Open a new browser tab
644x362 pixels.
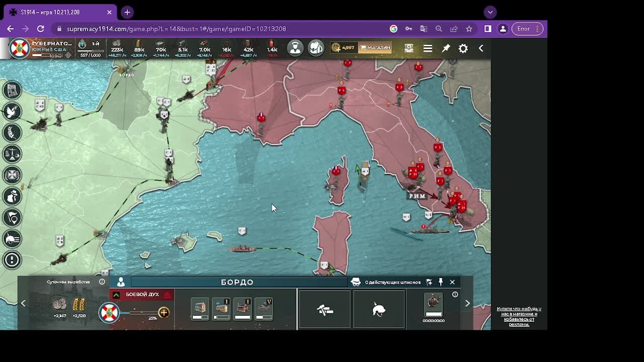(x=127, y=12)
